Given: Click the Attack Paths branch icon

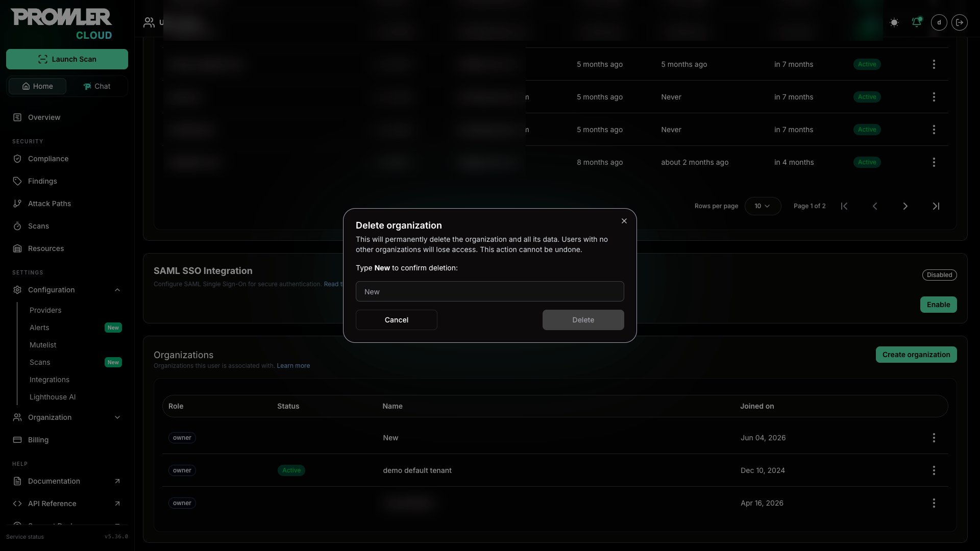Looking at the screenshot, I should click(17, 204).
